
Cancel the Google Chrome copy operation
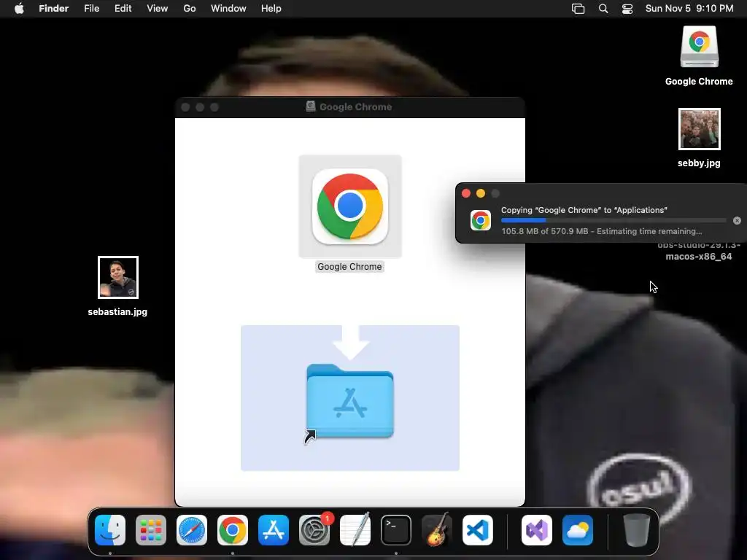pos(737,220)
